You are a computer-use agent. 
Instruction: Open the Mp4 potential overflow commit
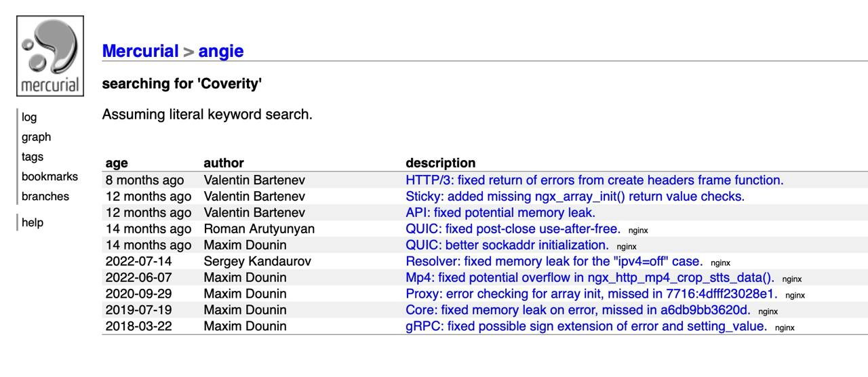[x=589, y=278]
